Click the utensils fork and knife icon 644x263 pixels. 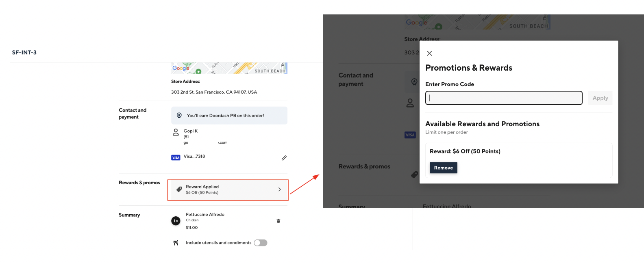pos(176,243)
